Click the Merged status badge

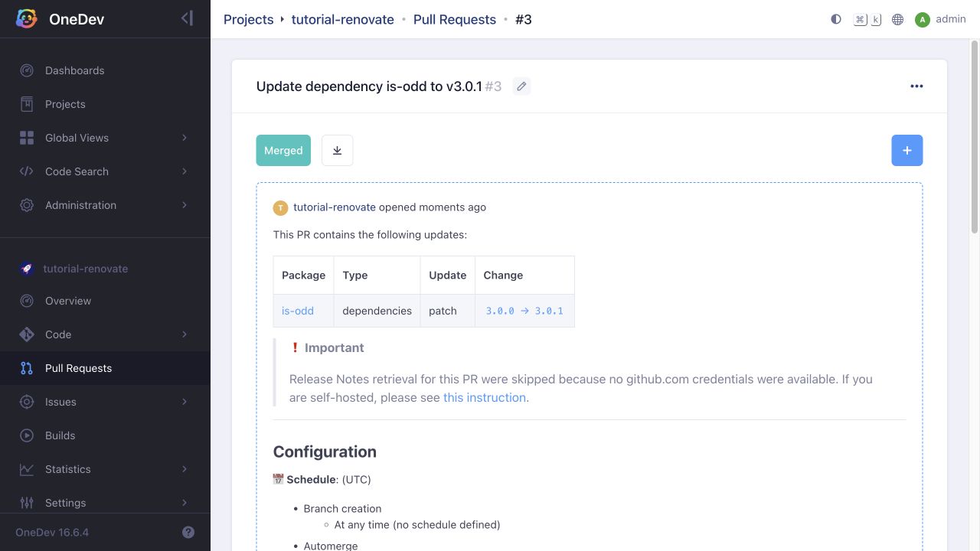click(x=283, y=151)
